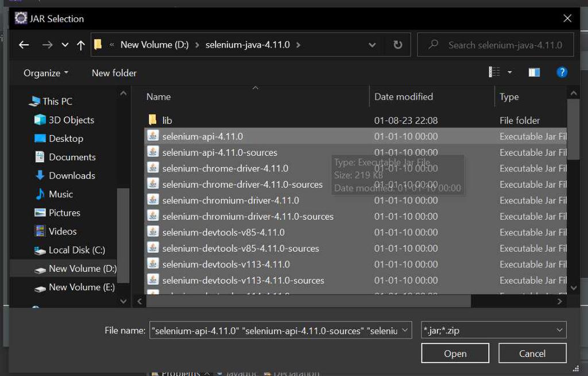Image resolution: width=588 pixels, height=376 pixels.
Task: Sort by Type column header
Action: [x=509, y=97]
